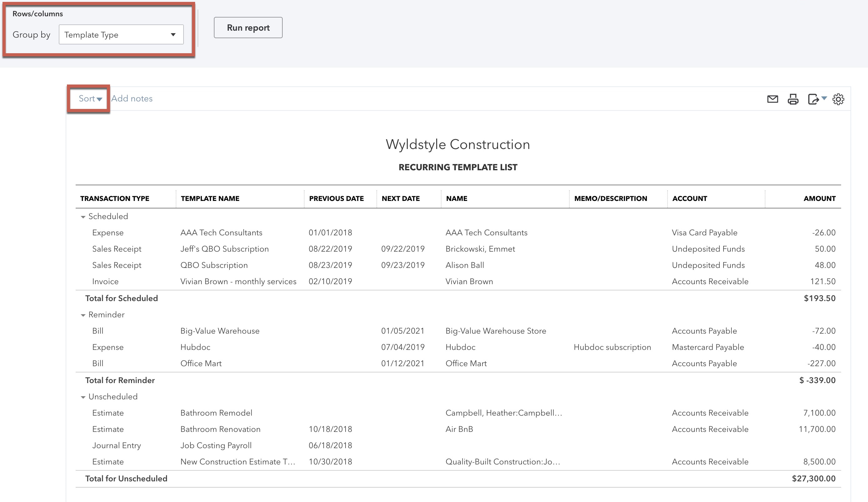
Task: Open the Job Costing Payroll journal entry
Action: pyautogui.click(x=216, y=445)
